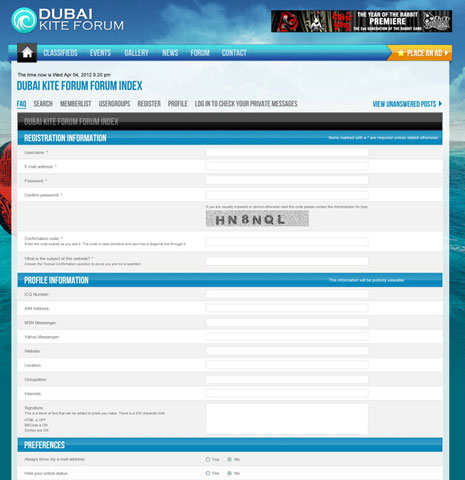Focus the AIM Address field
The image size is (465, 480).
coord(287,308)
